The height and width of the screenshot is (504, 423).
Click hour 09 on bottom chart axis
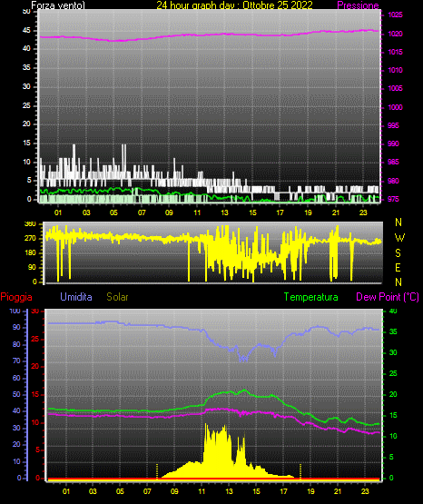pos(174,491)
